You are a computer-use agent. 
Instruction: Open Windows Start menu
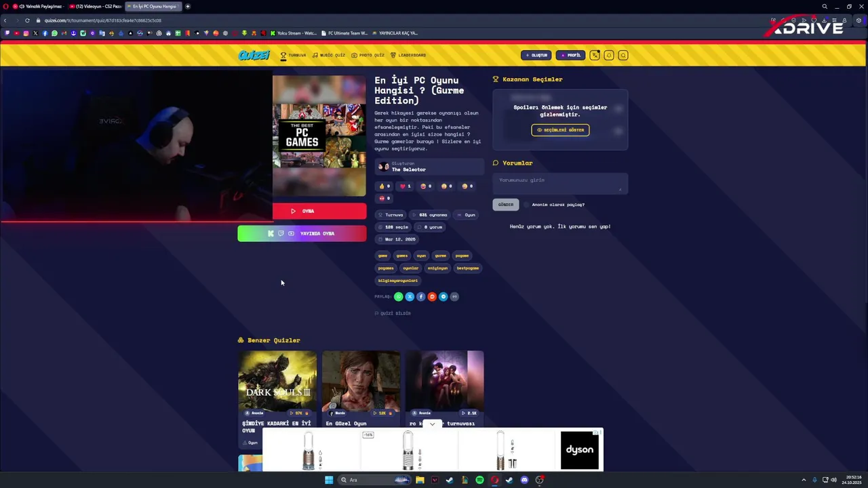(x=329, y=480)
